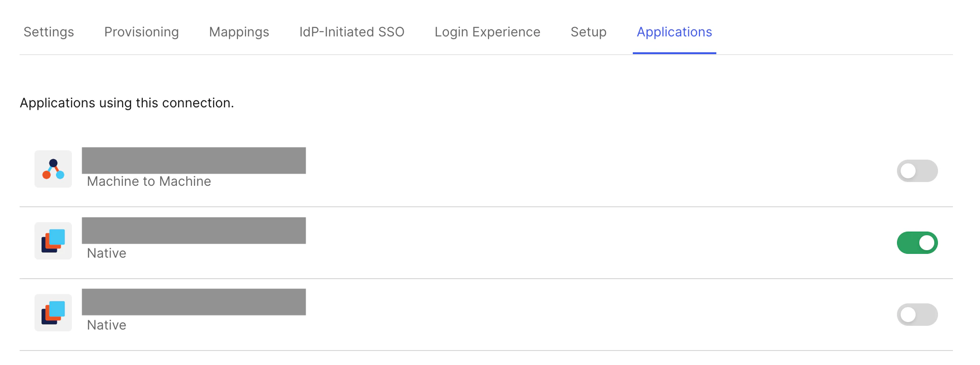The image size is (980, 365).
Task: Select the Login Experience tab
Action: 487,32
